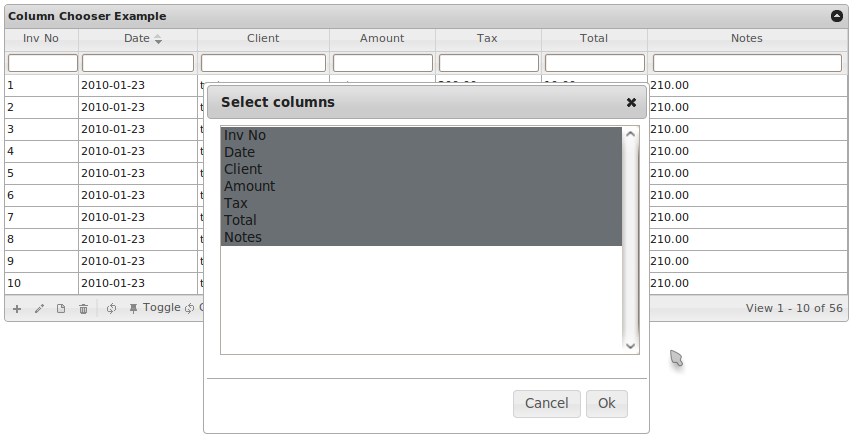Click the copy row document icon
Screen dimensions: 854x438
[x=61, y=309]
